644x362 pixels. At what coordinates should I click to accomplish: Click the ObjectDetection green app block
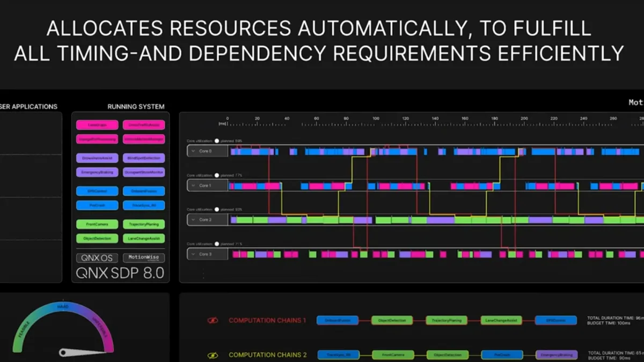click(97, 239)
